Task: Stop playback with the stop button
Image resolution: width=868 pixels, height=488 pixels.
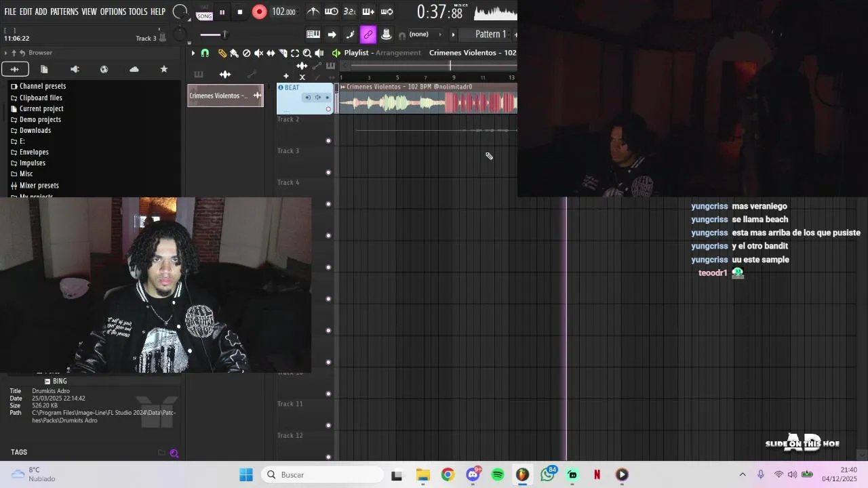Action: click(x=239, y=12)
